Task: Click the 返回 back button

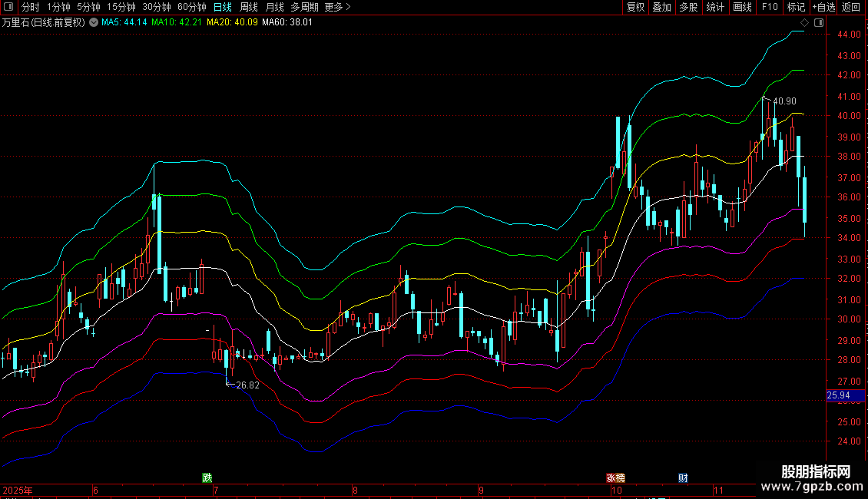Action: point(851,8)
